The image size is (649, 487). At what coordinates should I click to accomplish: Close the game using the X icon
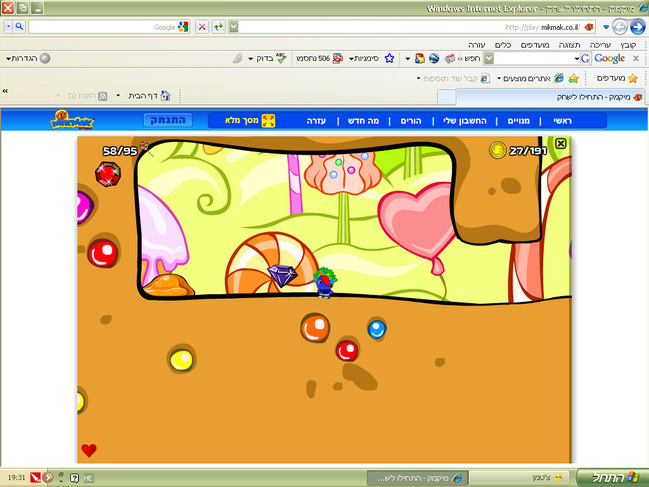point(561,144)
